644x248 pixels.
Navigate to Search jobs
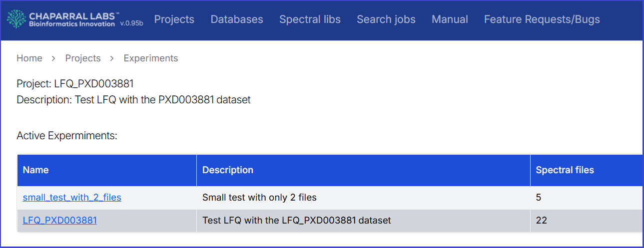[x=386, y=19]
